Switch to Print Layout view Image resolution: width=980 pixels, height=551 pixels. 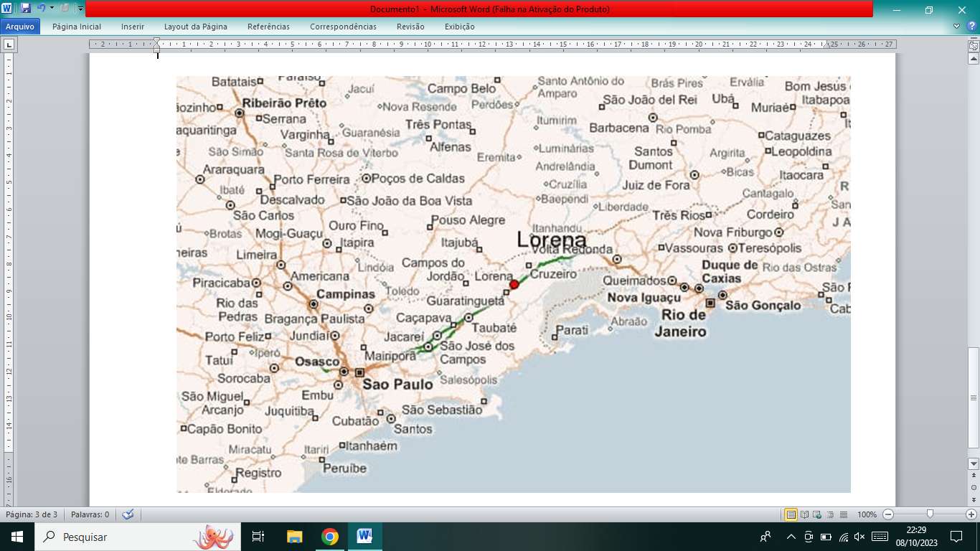791,514
